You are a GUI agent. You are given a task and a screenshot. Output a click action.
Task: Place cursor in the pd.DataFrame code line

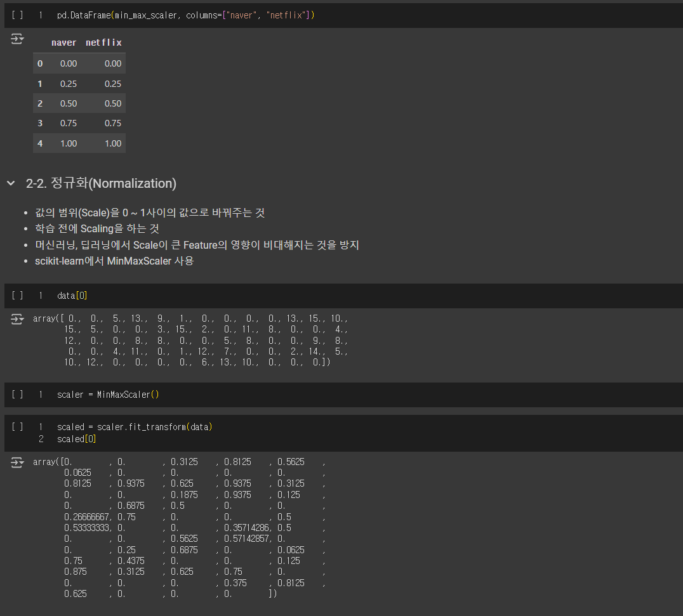(x=185, y=15)
